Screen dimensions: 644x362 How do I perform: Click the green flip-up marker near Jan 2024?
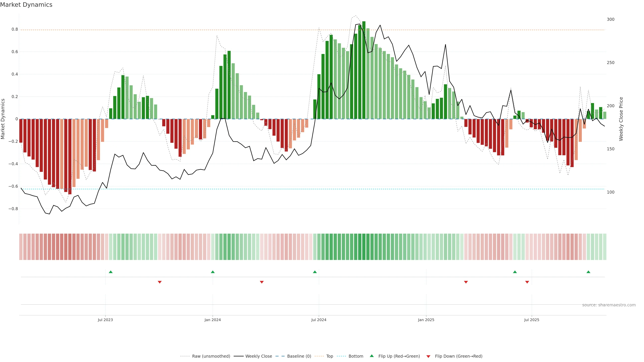(213, 272)
